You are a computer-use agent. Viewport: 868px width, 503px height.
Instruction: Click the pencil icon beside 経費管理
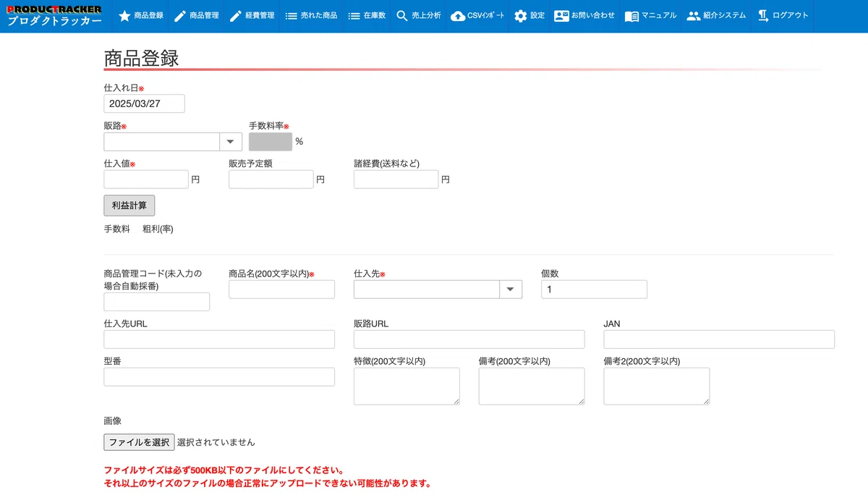(x=236, y=16)
